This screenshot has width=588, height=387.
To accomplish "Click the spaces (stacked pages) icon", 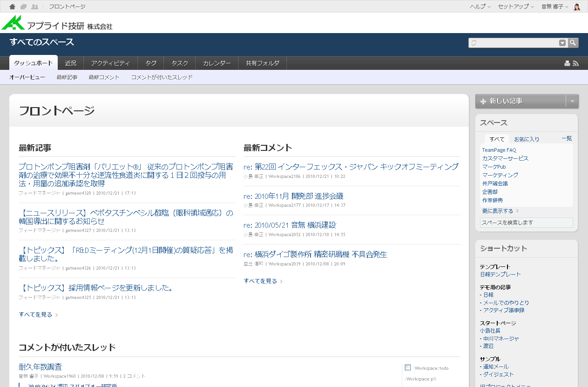I will [23, 7].
